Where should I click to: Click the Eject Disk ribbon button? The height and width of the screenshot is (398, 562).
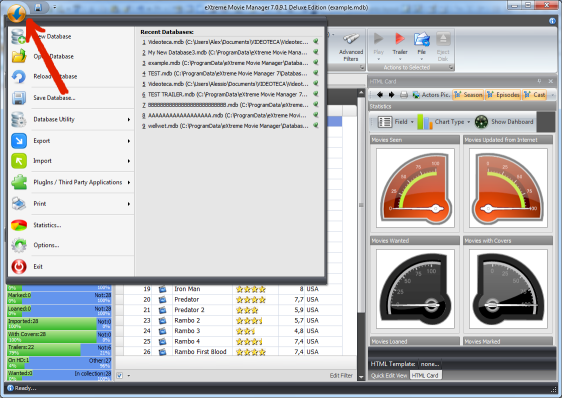tap(443, 47)
